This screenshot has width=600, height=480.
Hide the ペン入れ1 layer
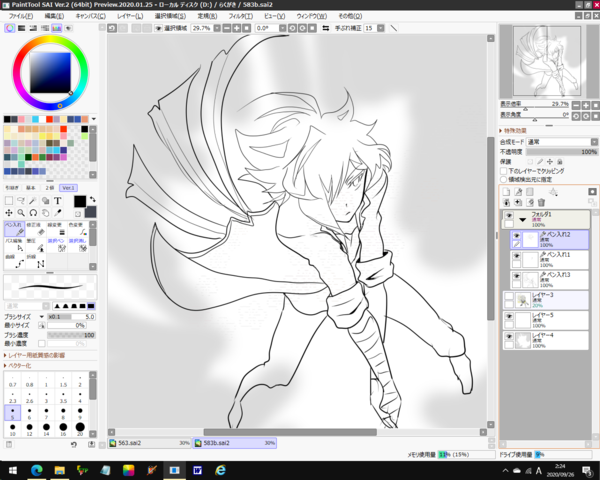point(516,256)
